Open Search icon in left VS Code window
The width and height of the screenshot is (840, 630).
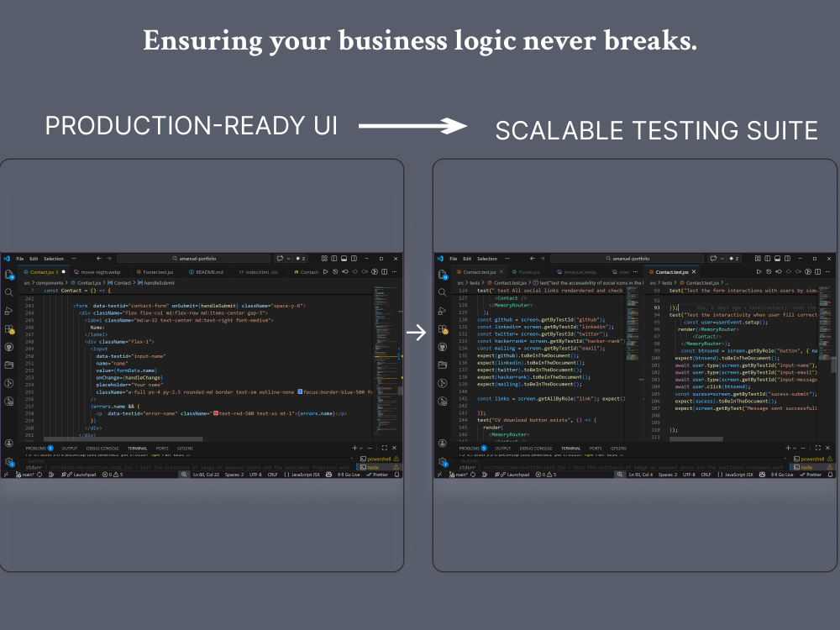(x=9, y=292)
